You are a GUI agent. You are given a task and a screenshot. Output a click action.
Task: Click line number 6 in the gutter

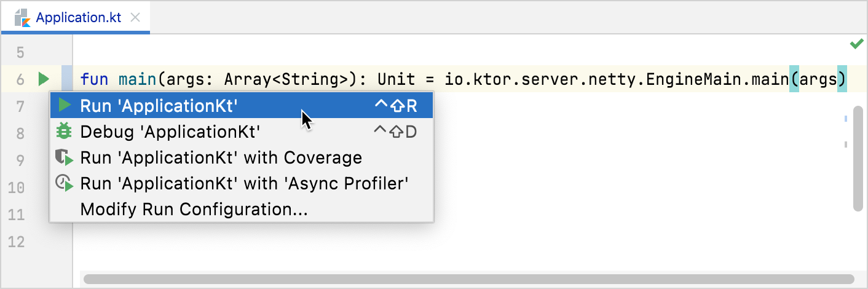(x=20, y=79)
